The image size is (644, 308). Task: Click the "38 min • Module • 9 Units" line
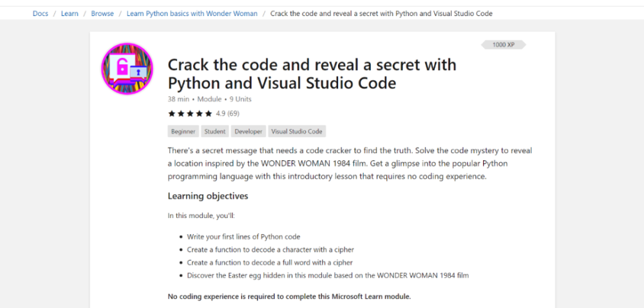pos(209,99)
